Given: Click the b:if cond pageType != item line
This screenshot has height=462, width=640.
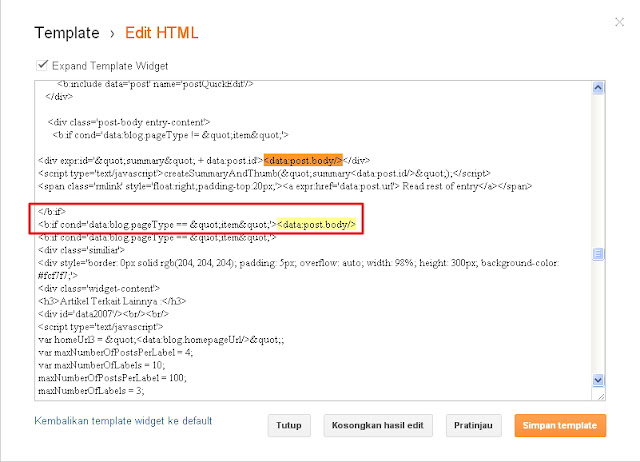Looking at the screenshot, I should point(170,135).
